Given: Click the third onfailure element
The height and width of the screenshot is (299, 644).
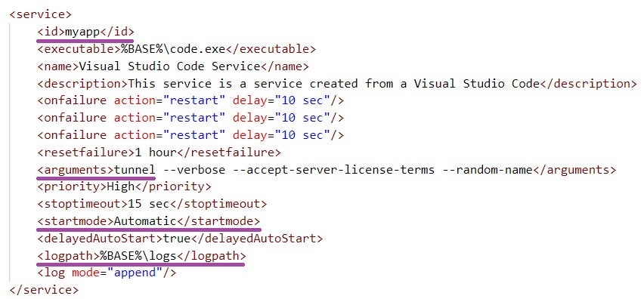Looking at the screenshot, I should coord(190,135).
